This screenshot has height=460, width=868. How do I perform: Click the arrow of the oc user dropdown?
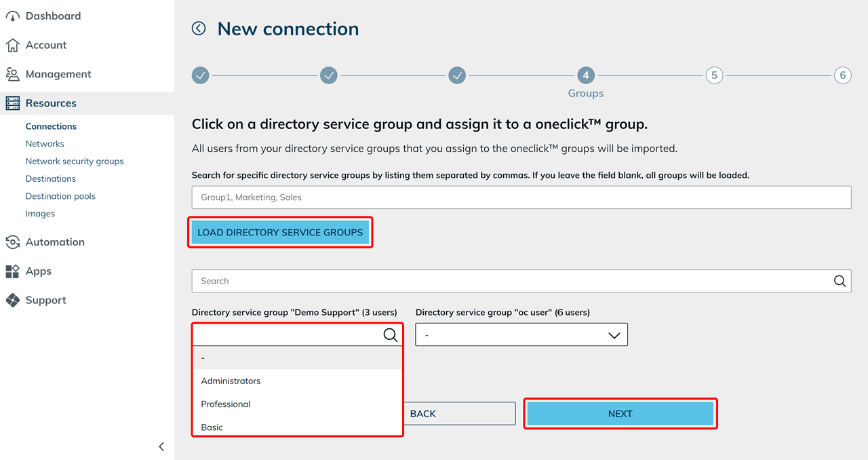pos(614,335)
